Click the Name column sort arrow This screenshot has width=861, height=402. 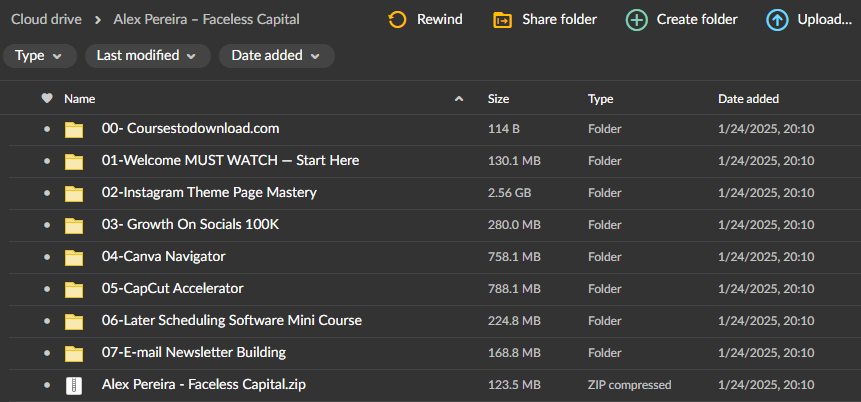[459, 99]
